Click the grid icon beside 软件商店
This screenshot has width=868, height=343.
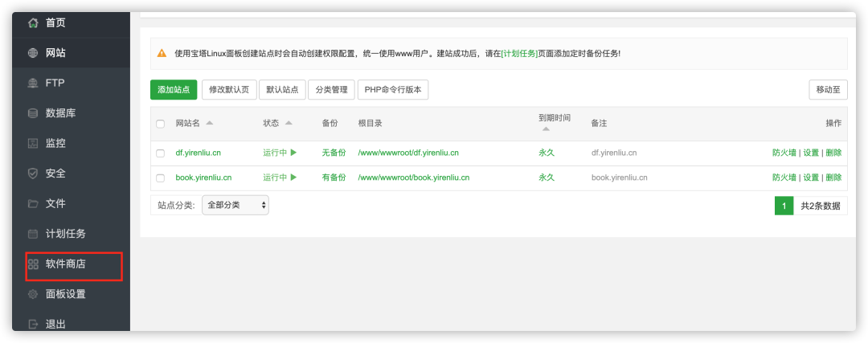click(33, 264)
